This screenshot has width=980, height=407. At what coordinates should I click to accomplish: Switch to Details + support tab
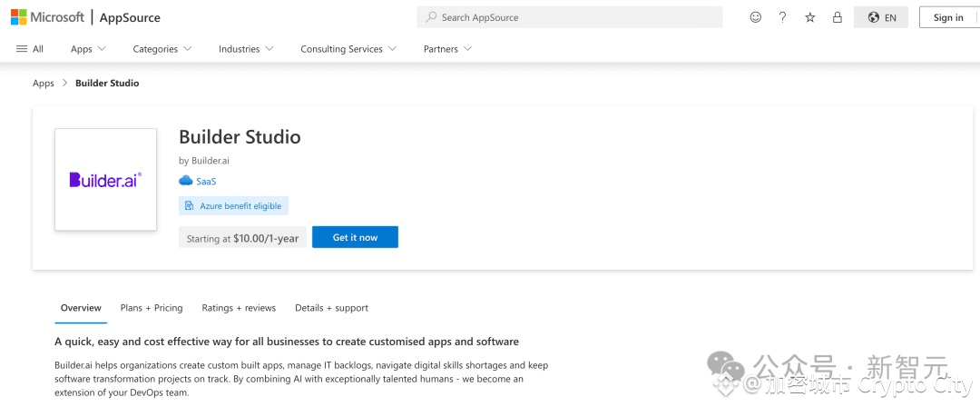click(331, 308)
